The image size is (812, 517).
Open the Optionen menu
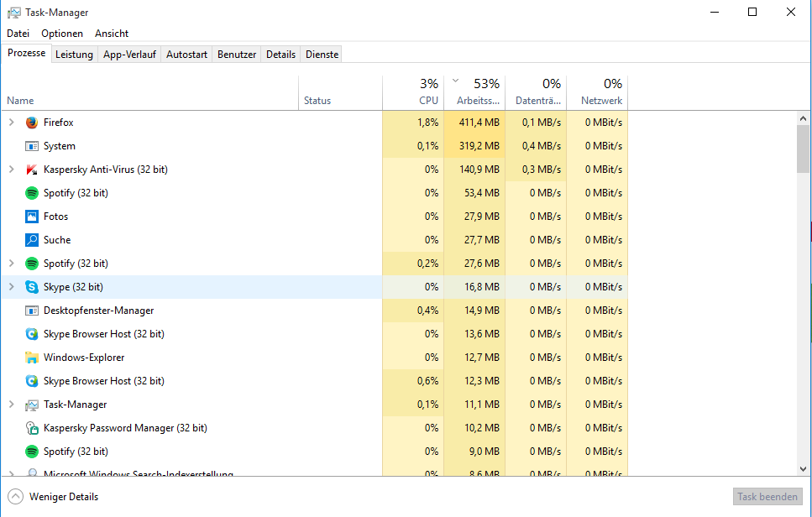pos(62,34)
